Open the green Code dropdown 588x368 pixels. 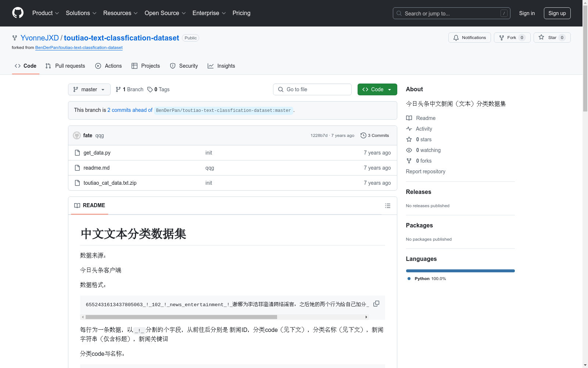[x=377, y=89]
